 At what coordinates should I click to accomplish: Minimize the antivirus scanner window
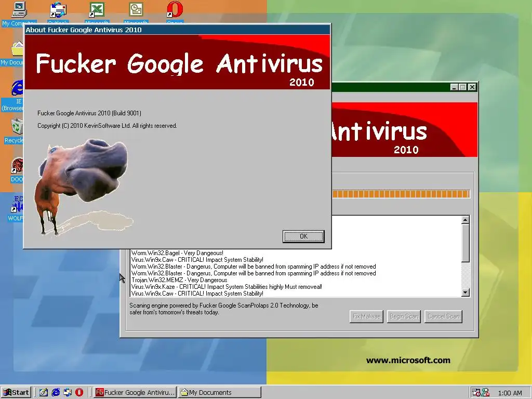coord(454,87)
